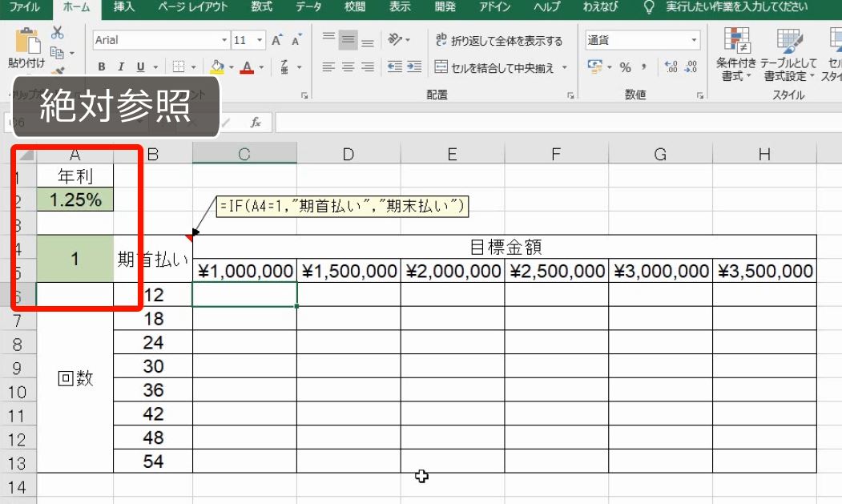
Task: Open number (数値) dialog launcher
Action: 699,95
